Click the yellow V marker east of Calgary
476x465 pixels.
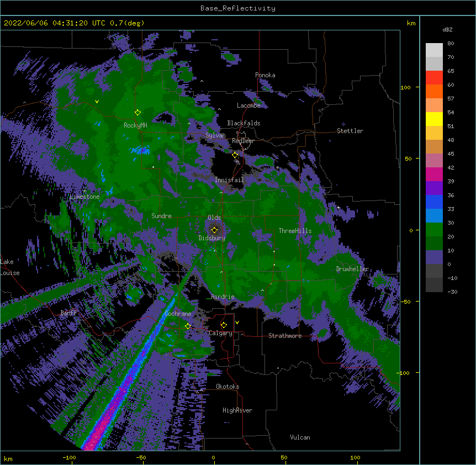237,323
